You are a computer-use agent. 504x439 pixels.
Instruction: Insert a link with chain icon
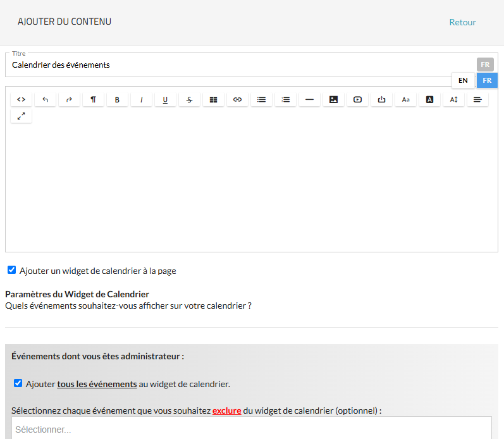point(237,99)
